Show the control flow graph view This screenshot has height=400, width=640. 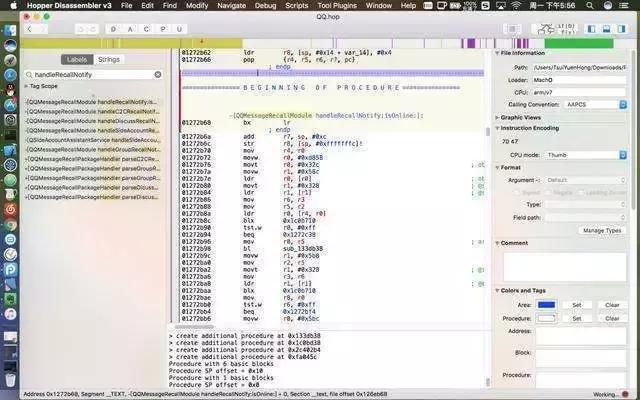tap(545, 29)
